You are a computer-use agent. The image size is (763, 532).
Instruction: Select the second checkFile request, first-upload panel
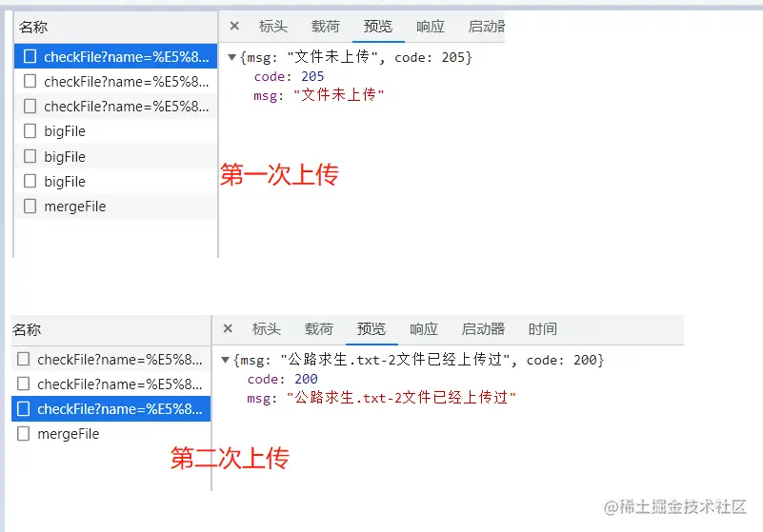tap(116, 81)
